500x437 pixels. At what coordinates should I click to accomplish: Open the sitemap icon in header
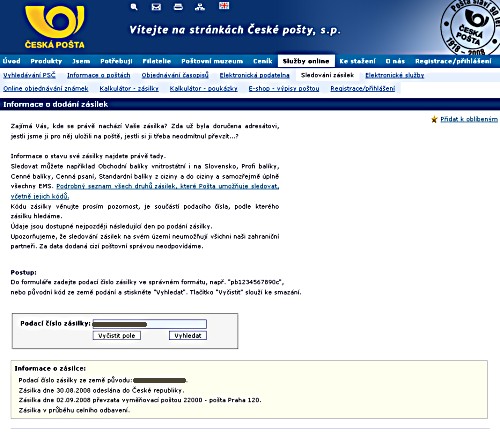click(200, 6)
